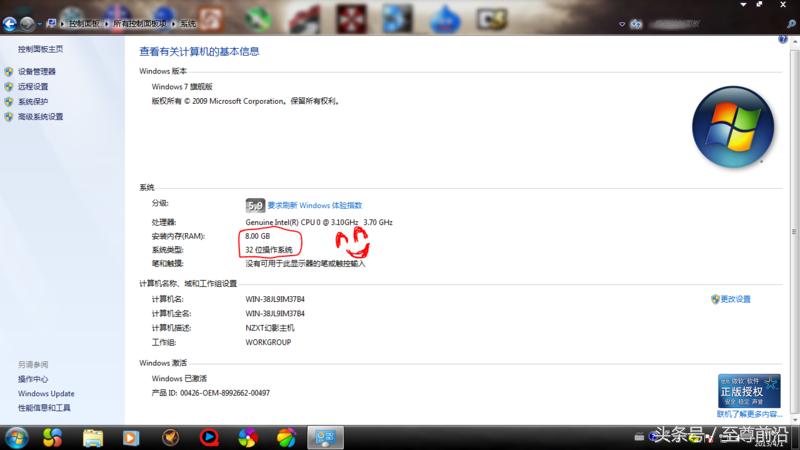Click the 5.9 experience index badge
The height and width of the screenshot is (450, 800).
255,205
